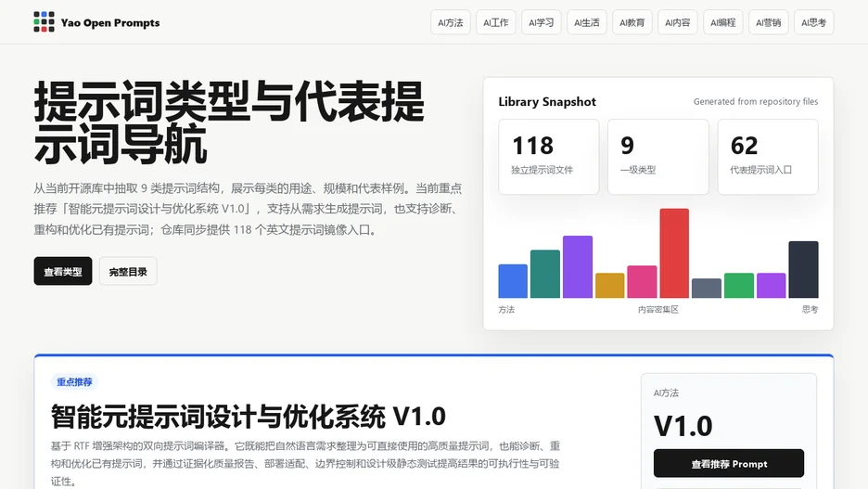This screenshot has width=868, height=489.
Task: Select the AI教育 nav item
Action: tap(632, 22)
